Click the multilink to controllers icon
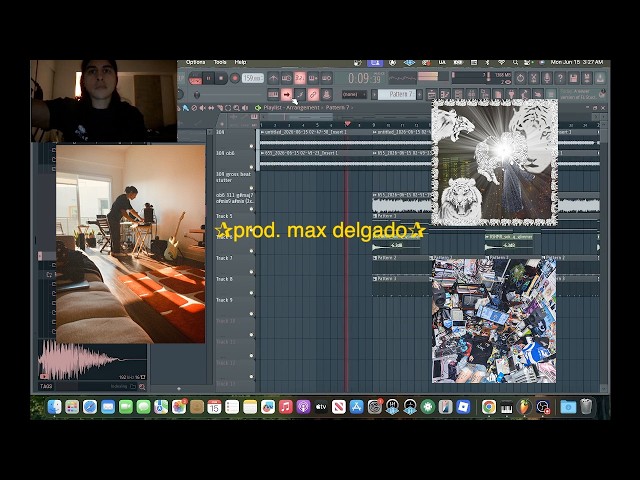Viewport: 640px width, 480px height. (327, 95)
